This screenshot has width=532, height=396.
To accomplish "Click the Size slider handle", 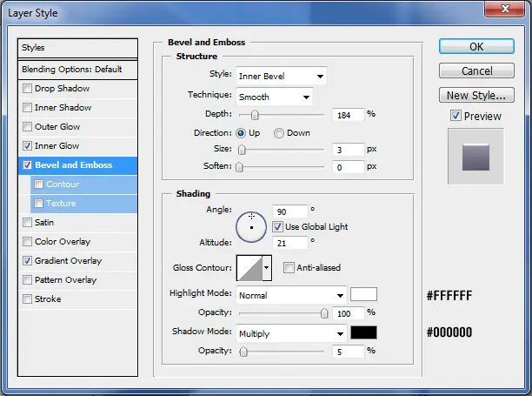I will (x=242, y=150).
